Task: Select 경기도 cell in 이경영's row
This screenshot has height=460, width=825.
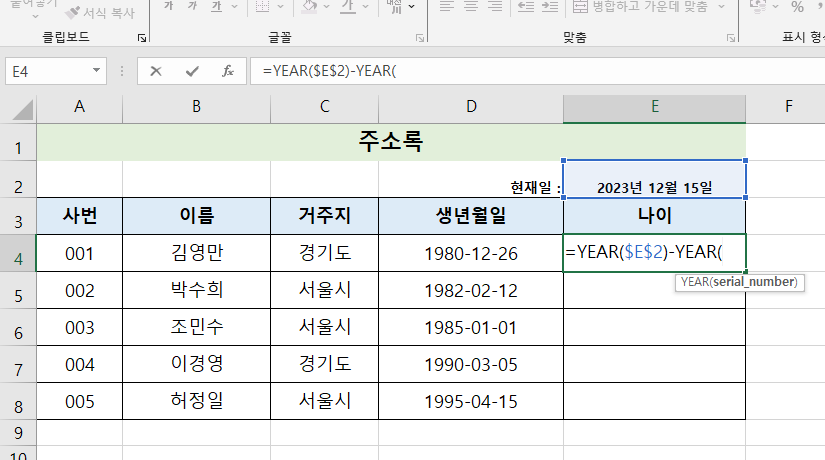Action: pos(325,364)
